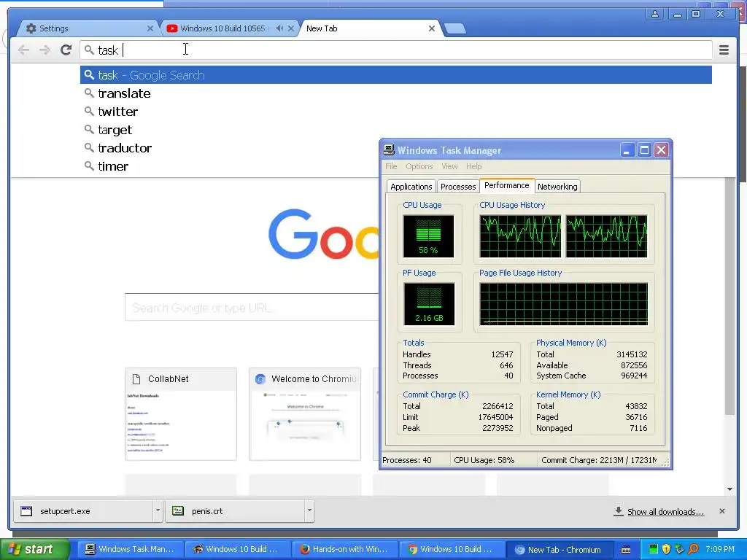Close the Windows 10 Build 10565 tab
This screenshot has width=747, height=560.
tap(291, 28)
